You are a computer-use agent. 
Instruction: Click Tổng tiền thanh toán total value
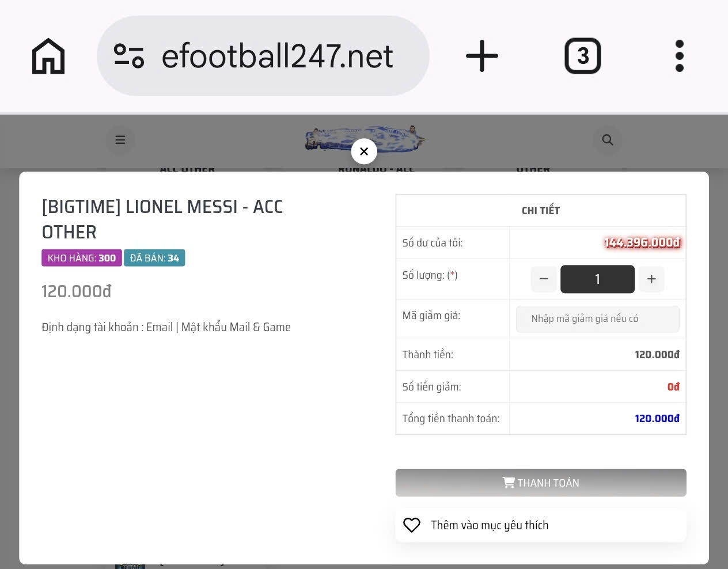coord(657,419)
